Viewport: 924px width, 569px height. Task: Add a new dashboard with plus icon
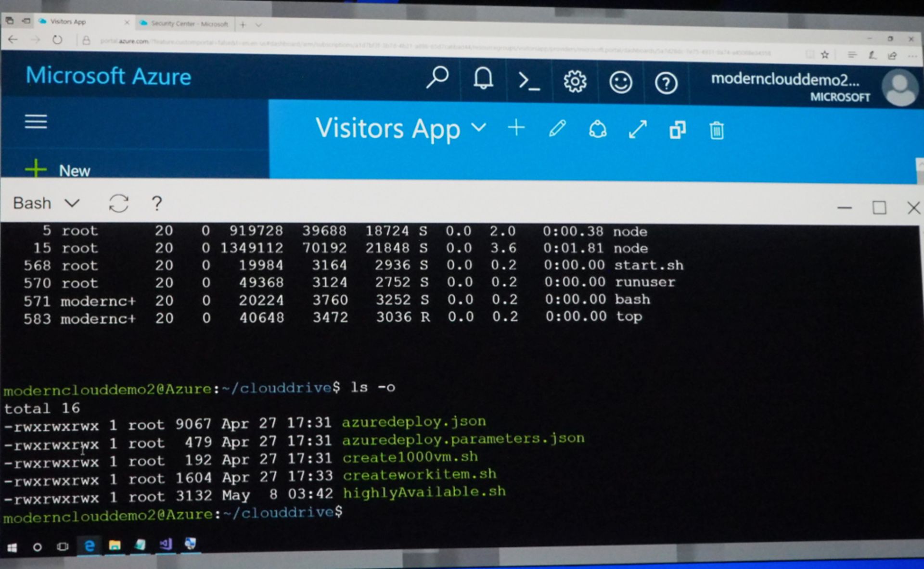[516, 128]
